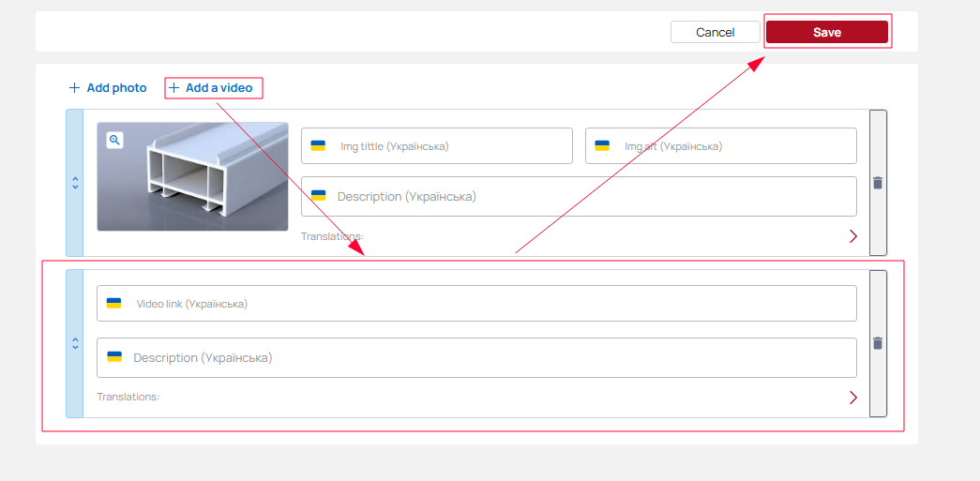Click the reorder arrows on video block
The width and height of the screenshot is (980, 481).
point(75,343)
